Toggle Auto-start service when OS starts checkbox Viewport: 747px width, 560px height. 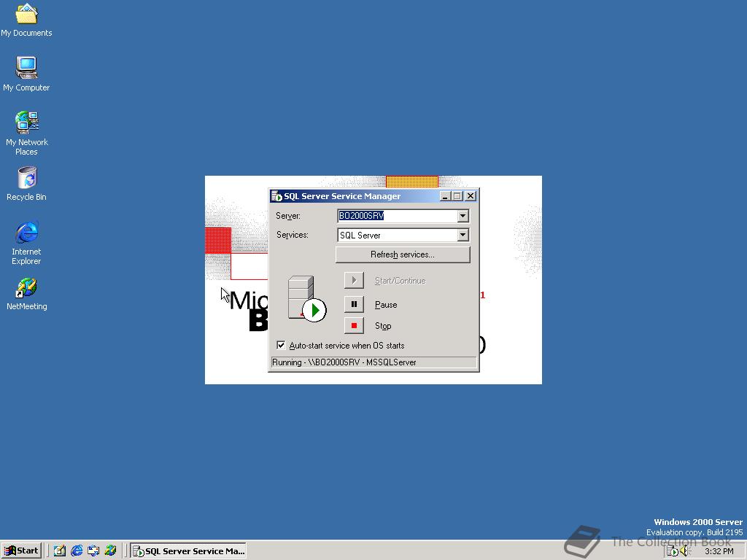[x=281, y=345]
